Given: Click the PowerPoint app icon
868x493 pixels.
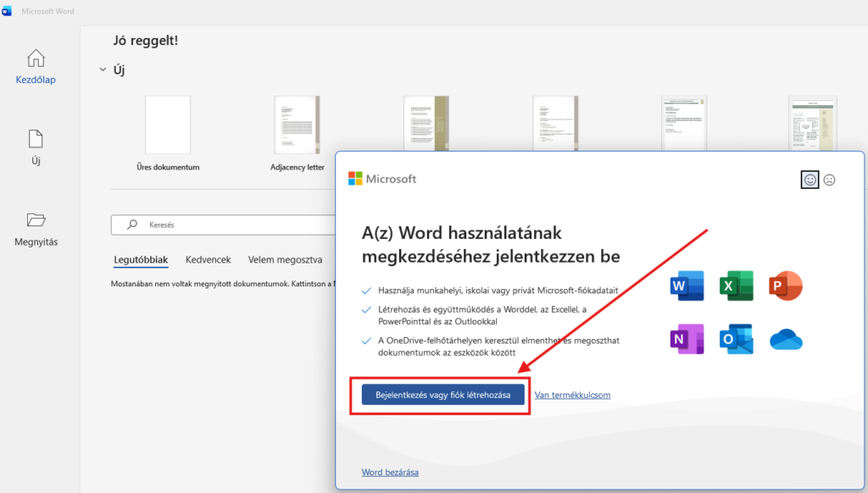Looking at the screenshot, I should tap(786, 285).
